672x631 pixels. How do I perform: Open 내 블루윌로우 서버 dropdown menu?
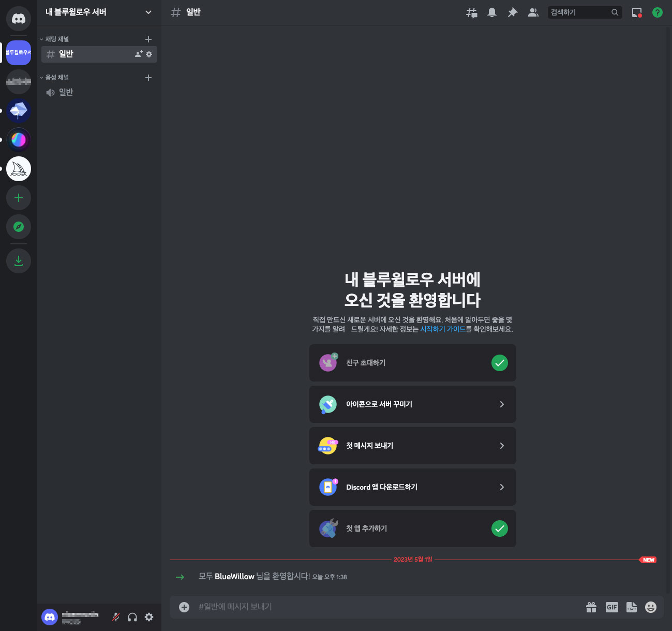pos(99,12)
